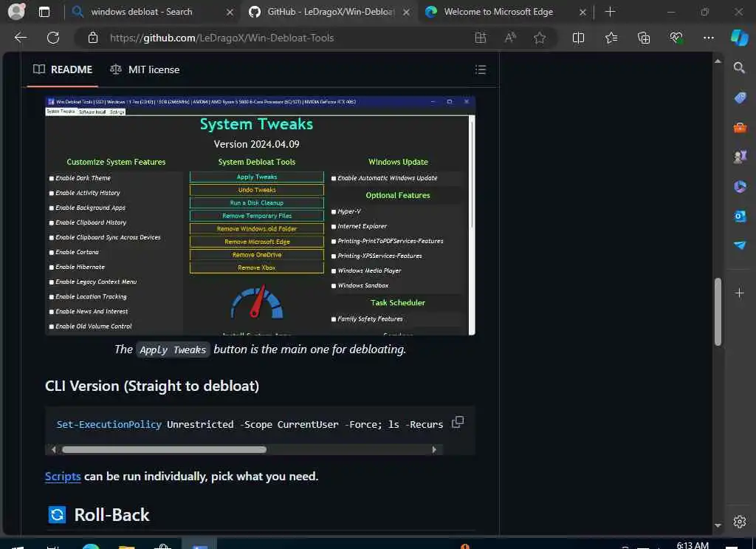This screenshot has height=549, width=756.
Task: Open the README outline menu
Action: tap(480, 69)
